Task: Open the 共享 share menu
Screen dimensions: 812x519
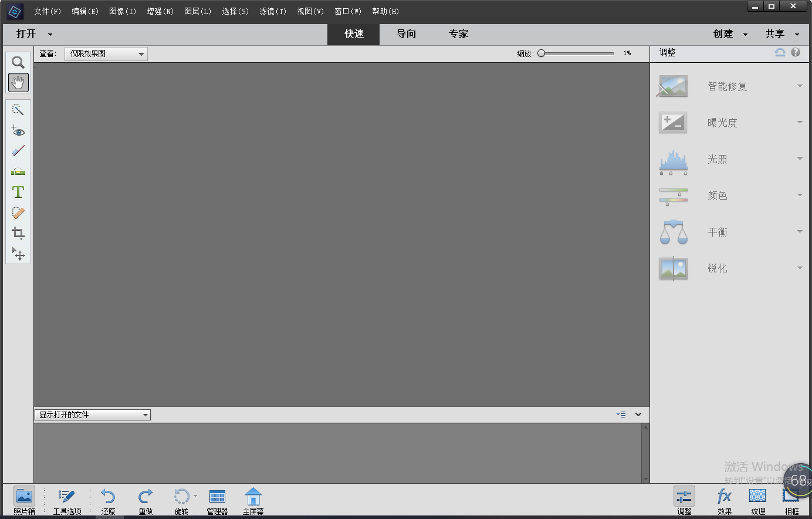Action: click(x=782, y=34)
